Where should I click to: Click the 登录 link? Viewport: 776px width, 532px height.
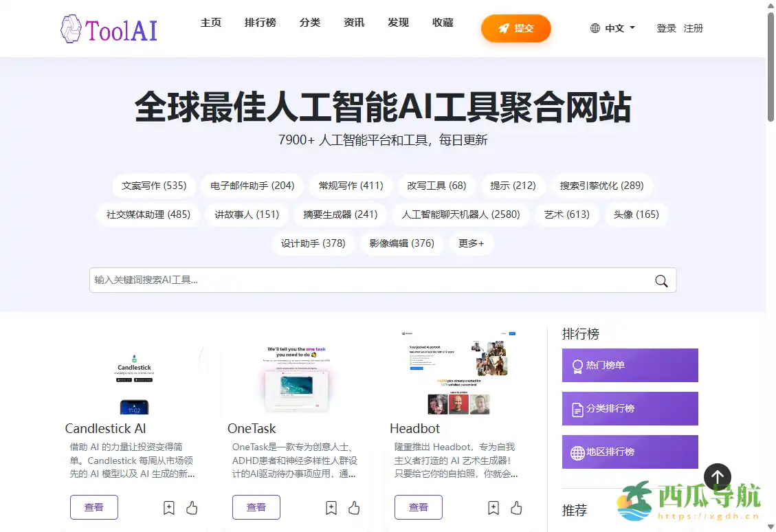tap(666, 28)
